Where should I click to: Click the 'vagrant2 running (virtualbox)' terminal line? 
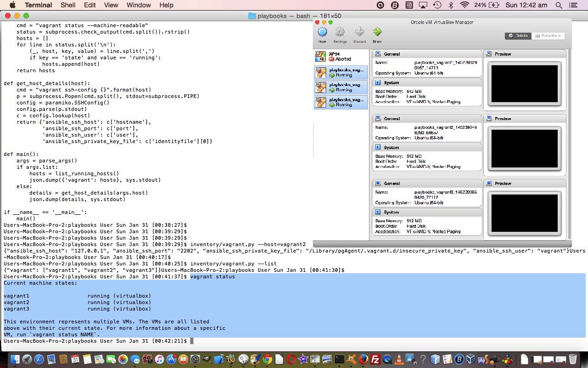(x=77, y=302)
